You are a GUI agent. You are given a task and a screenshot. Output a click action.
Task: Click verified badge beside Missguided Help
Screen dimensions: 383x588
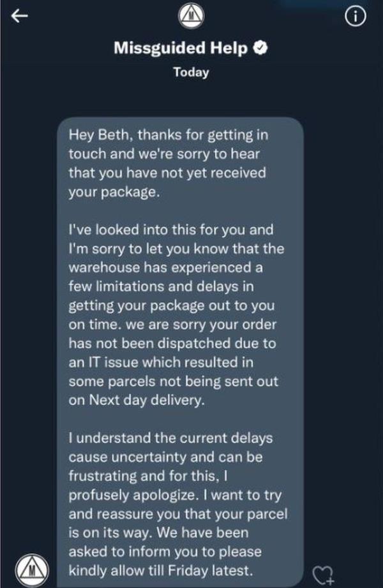pyautogui.click(x=261, y=48)
